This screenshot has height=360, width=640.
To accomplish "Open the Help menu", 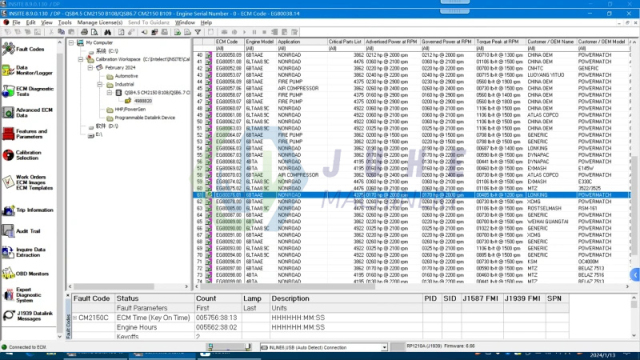I will click(206, 22).
